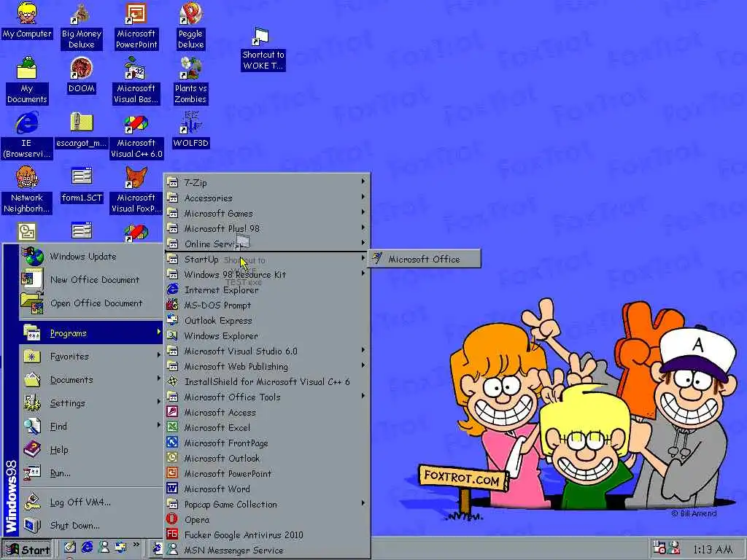Expand Microsoft Plus! 98 folder

coord(267,228)
